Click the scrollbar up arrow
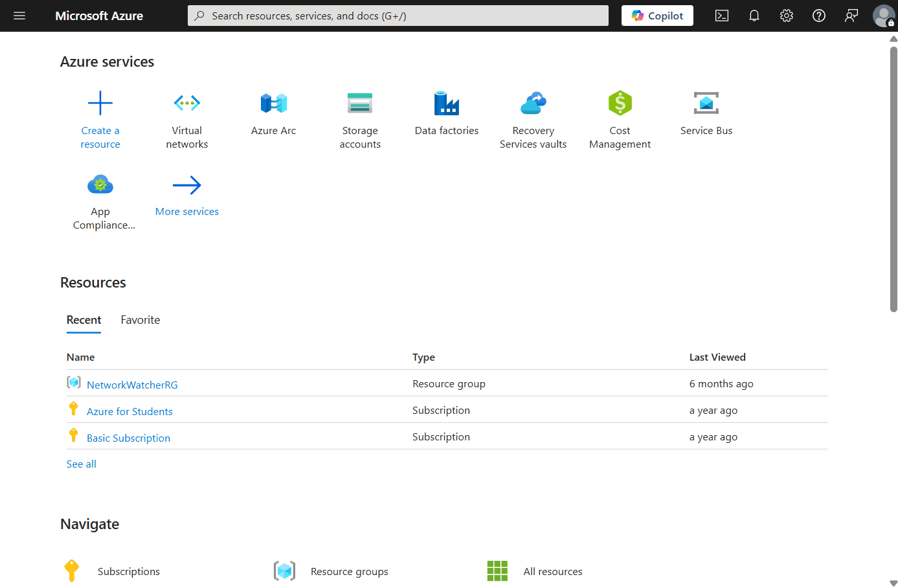The image size is (898, 588). point(893,39)
